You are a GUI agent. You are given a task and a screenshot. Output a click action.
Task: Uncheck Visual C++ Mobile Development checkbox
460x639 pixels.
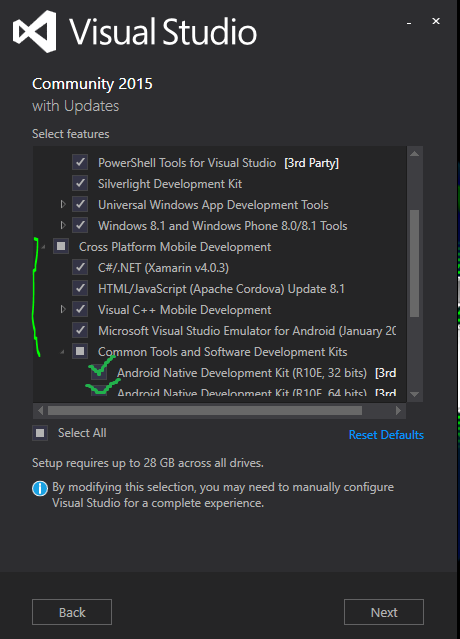[x=80, y=309]
